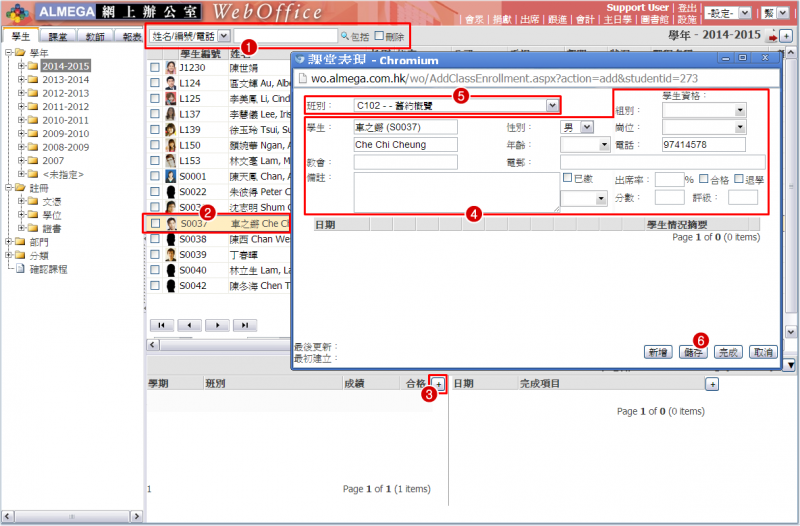
Task: Click the left arrow of the tree panel scrollbar
Action: pos(7,516)
